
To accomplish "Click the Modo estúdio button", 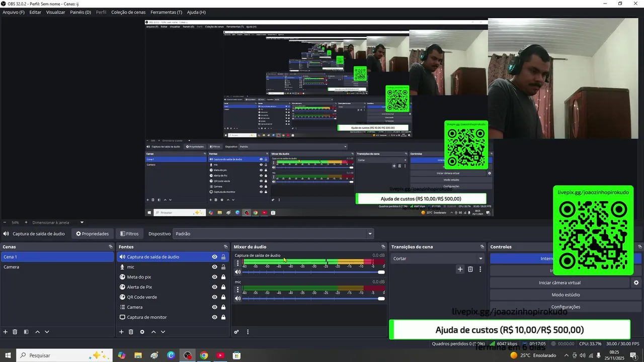I will (566, 295).
